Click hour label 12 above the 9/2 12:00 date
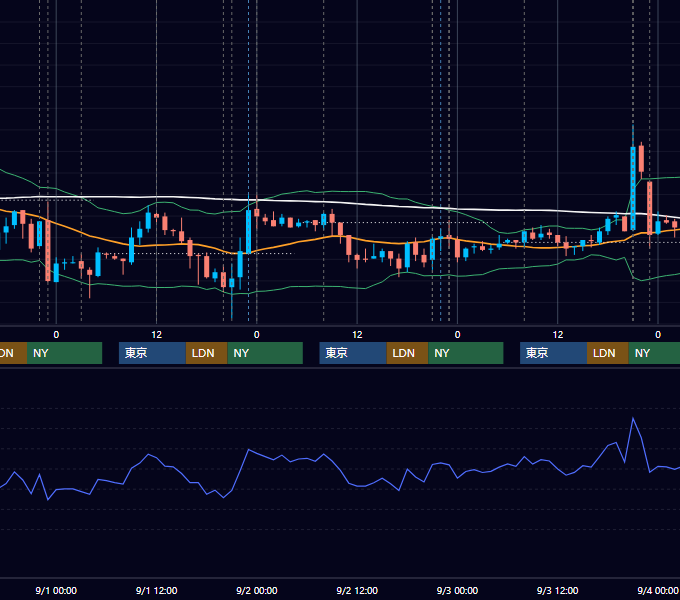The width and height of the screenshot is (680, 600). 357,335
